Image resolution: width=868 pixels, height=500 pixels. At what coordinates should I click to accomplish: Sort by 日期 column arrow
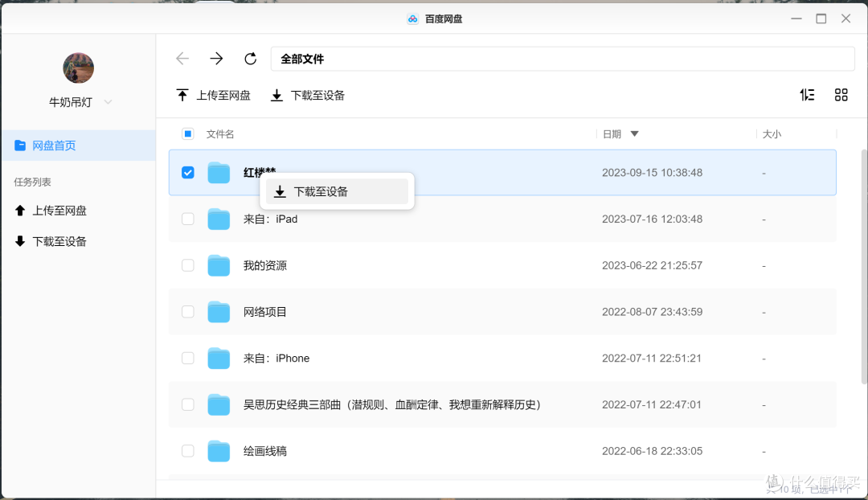[x=634, y=134]
